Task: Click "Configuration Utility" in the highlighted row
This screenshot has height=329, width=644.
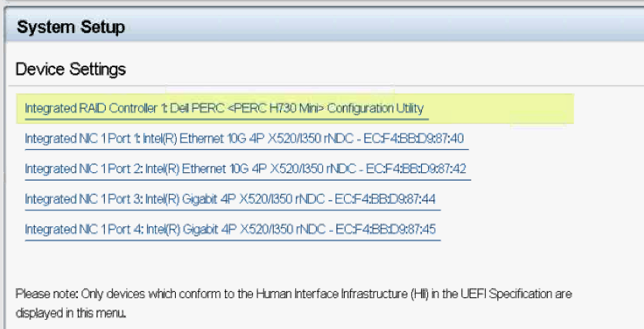Action: (x=376, y=108)
